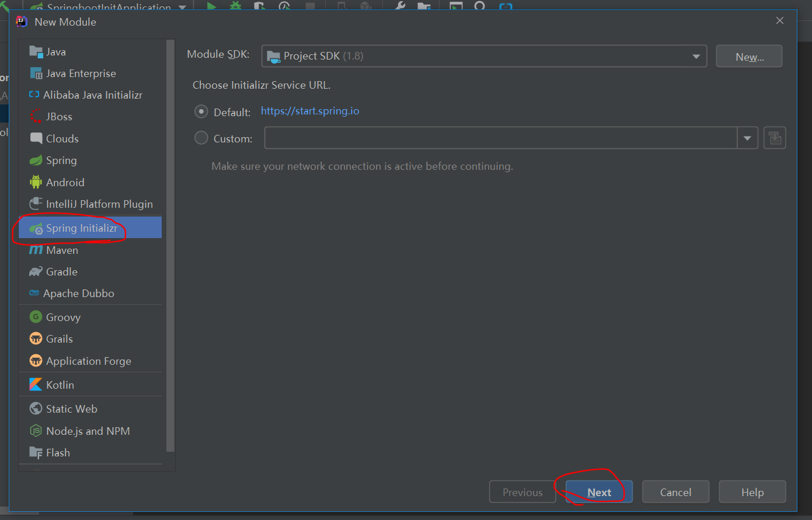This screenshot has width=812, height=520.
Task: Open the SpringbootInitApplication run configuration dropdown
Action: [x=109, y=6]
